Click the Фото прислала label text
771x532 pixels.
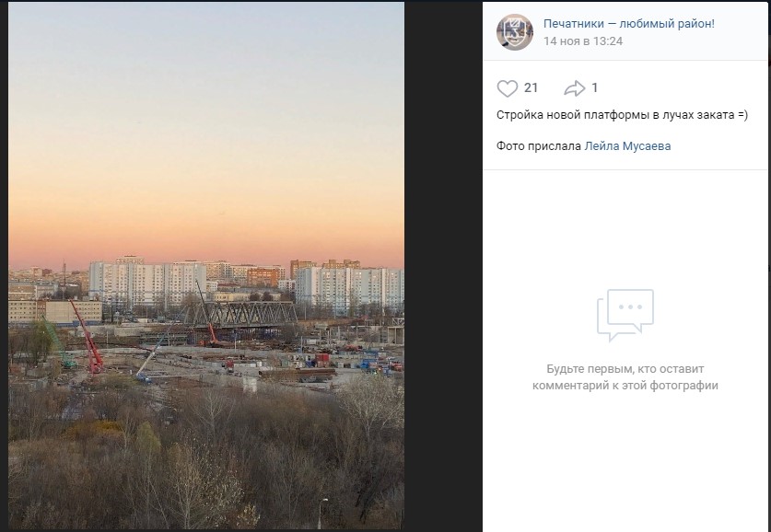(539, 146)
